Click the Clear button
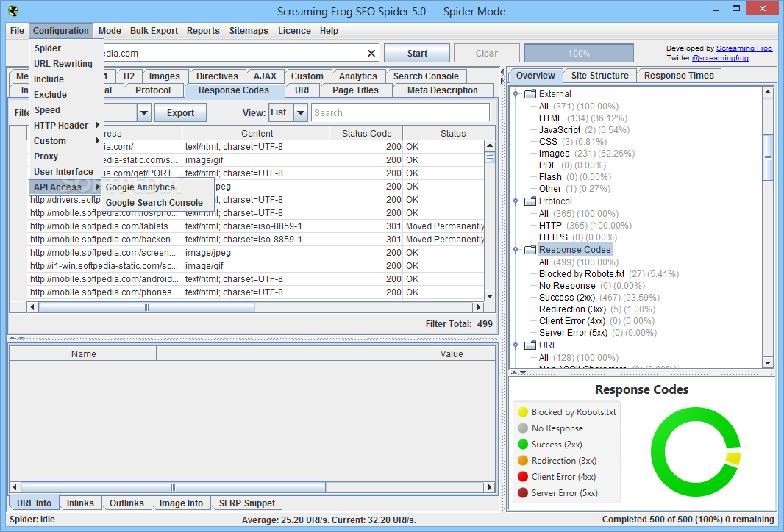The image size is (784, 532). pyautogui.click(x=486, y=53)
